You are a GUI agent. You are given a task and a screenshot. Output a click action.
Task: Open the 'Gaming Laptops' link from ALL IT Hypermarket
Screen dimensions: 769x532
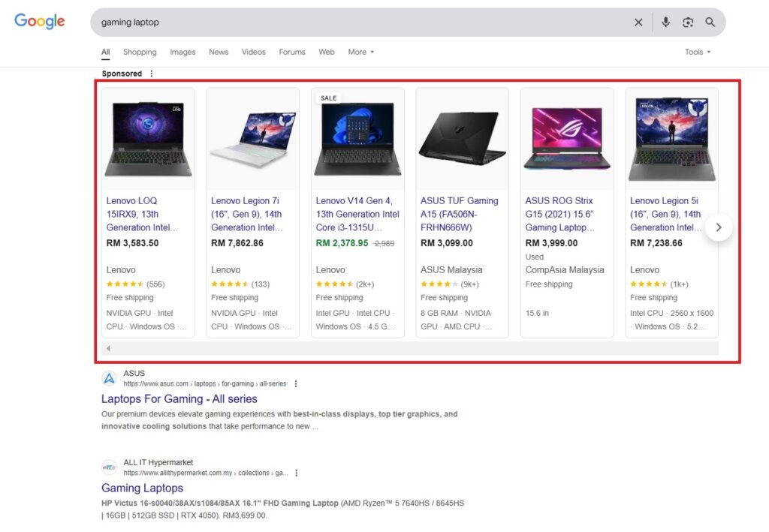coord(142,488)
